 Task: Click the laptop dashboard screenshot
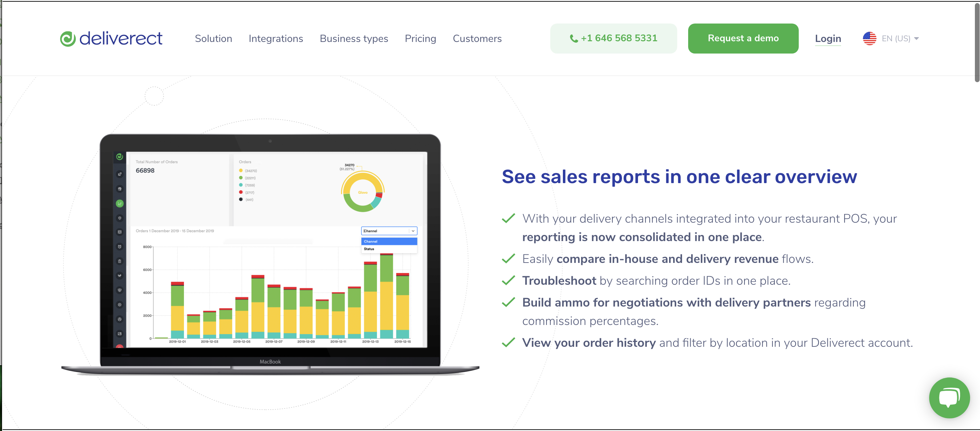coord(270,254)
